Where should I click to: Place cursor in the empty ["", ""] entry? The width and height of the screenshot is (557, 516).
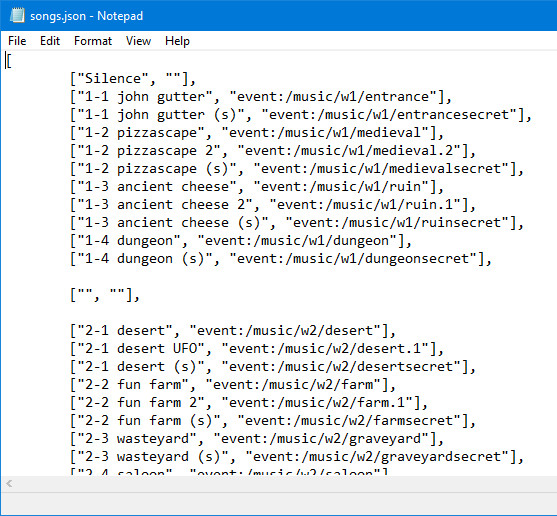(x=105, y=295)
